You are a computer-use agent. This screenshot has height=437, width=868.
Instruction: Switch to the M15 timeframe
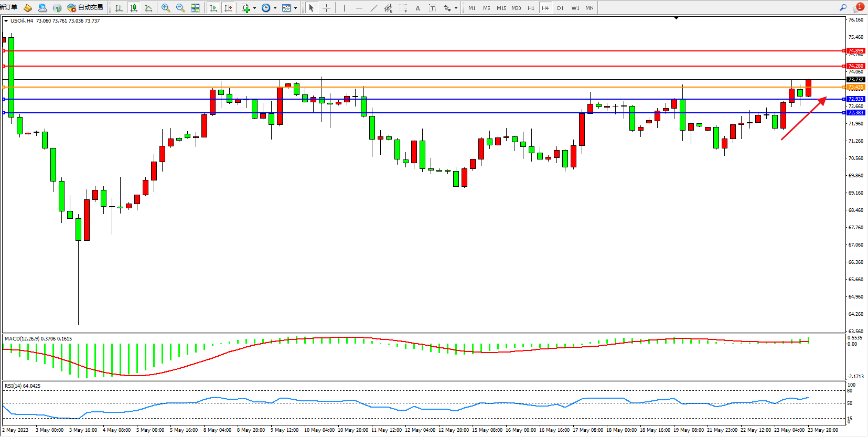501,8
